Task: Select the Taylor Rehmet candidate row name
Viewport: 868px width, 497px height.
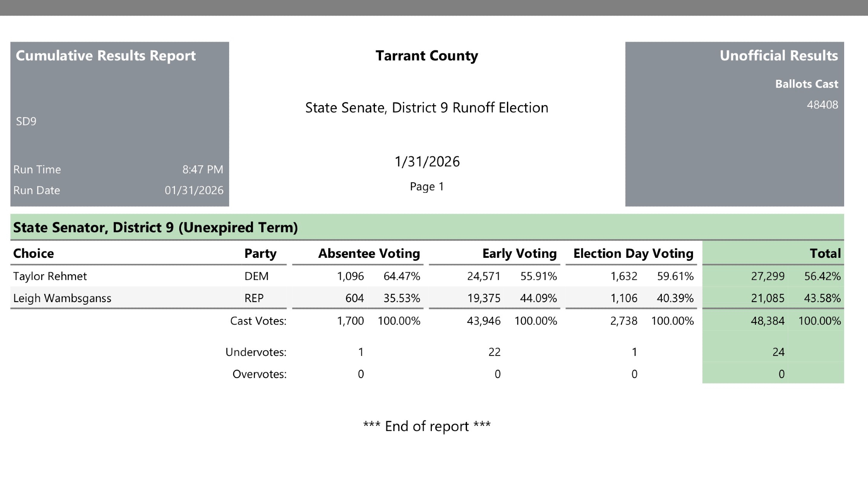Action: (x=50, y=276)
